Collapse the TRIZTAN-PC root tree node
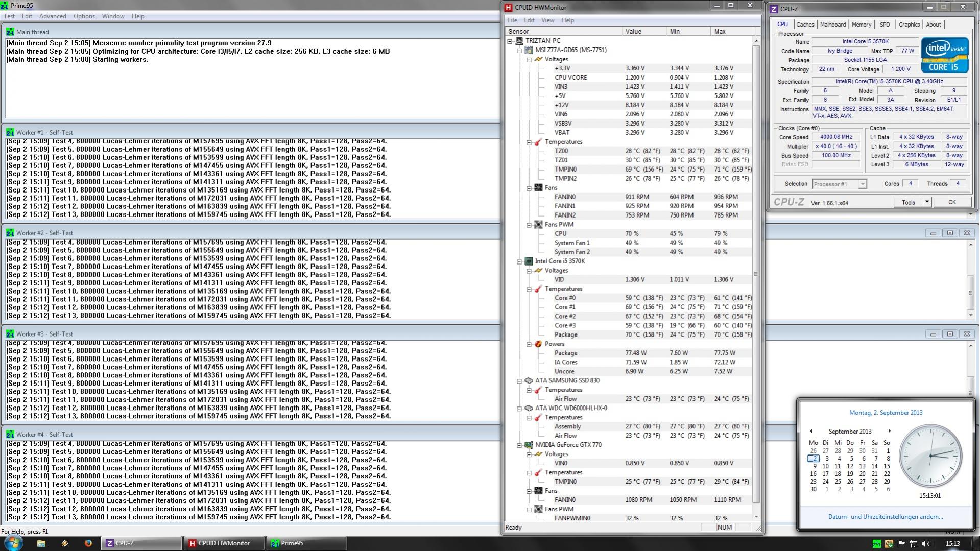This screenshot has height=551, width=980. click(x=510, y=41)
